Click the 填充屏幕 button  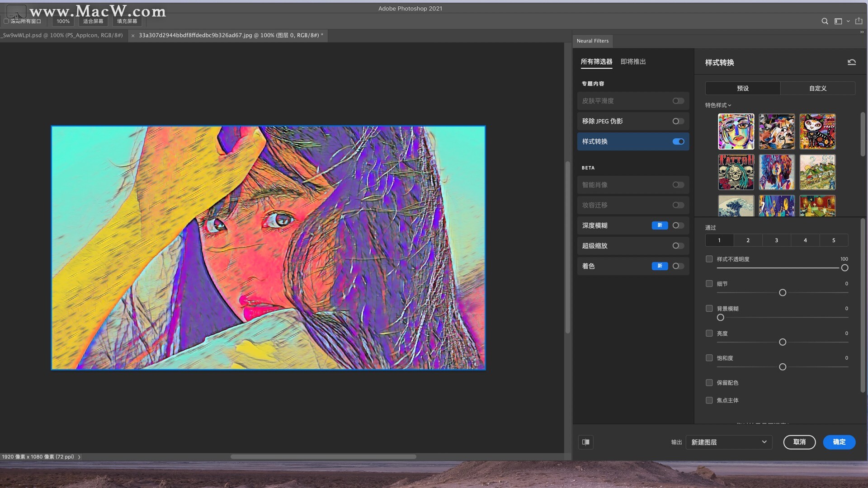[x=127, y=21]
